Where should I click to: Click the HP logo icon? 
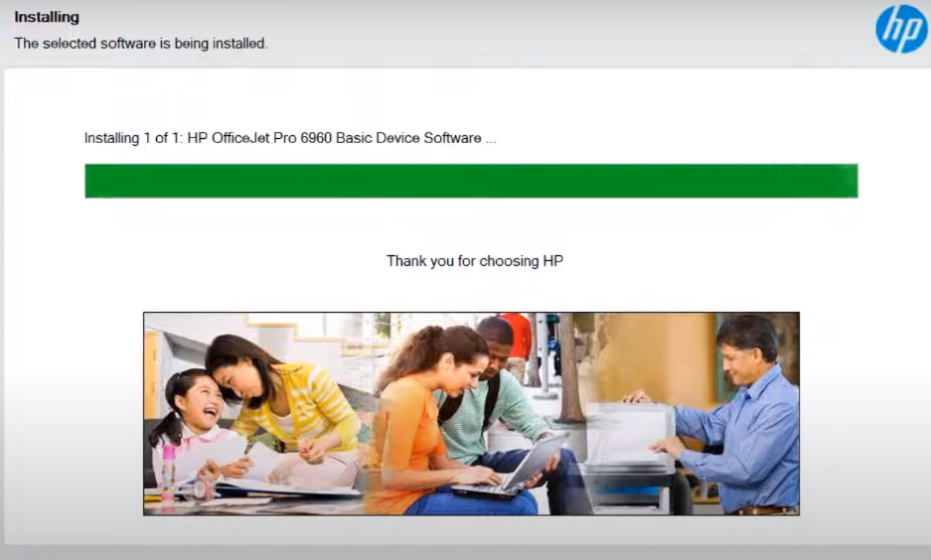(901, 29)
